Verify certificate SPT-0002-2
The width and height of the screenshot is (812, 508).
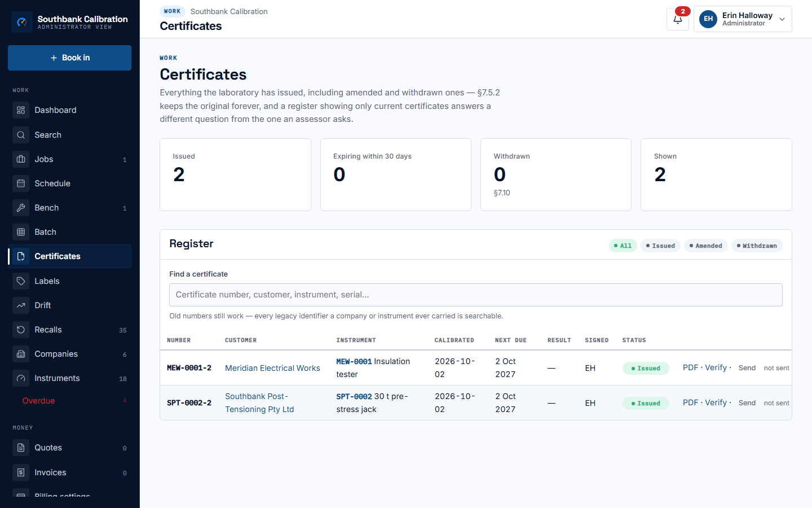pos(716,402)
